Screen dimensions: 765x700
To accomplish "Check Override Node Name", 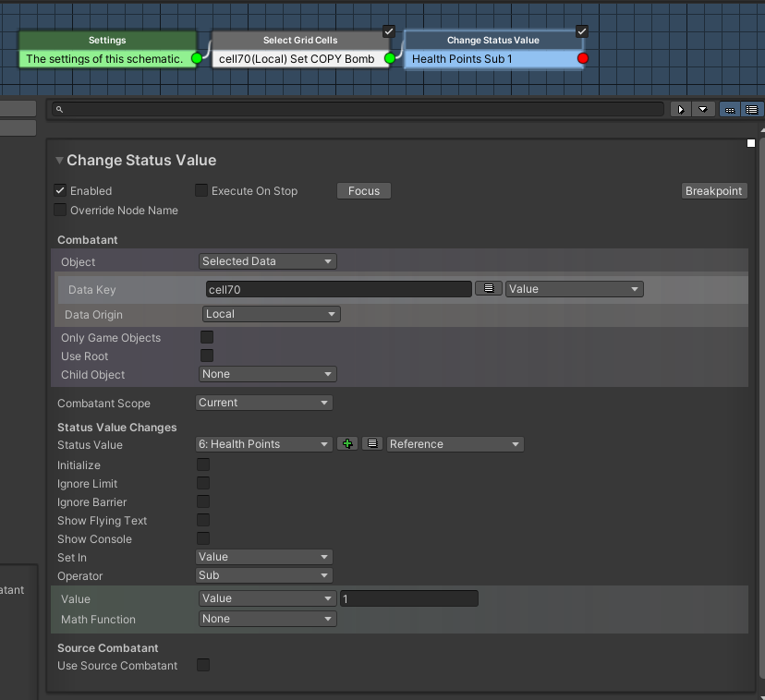I will (60, 210).
